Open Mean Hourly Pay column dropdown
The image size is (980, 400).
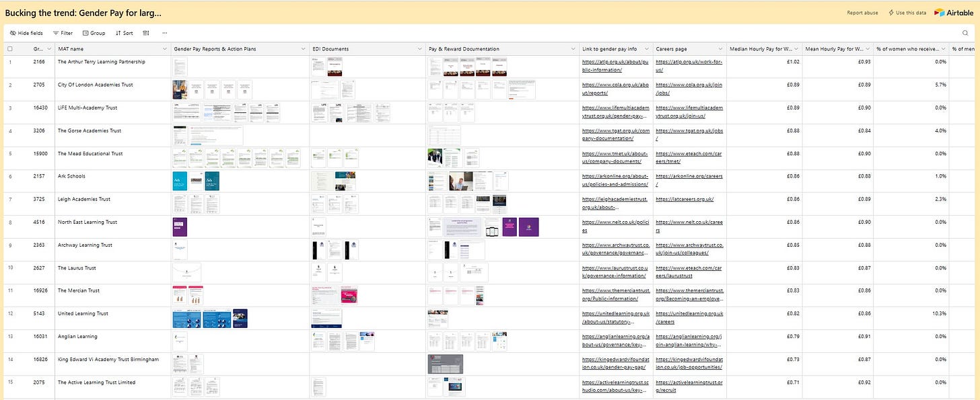(868, 49)
